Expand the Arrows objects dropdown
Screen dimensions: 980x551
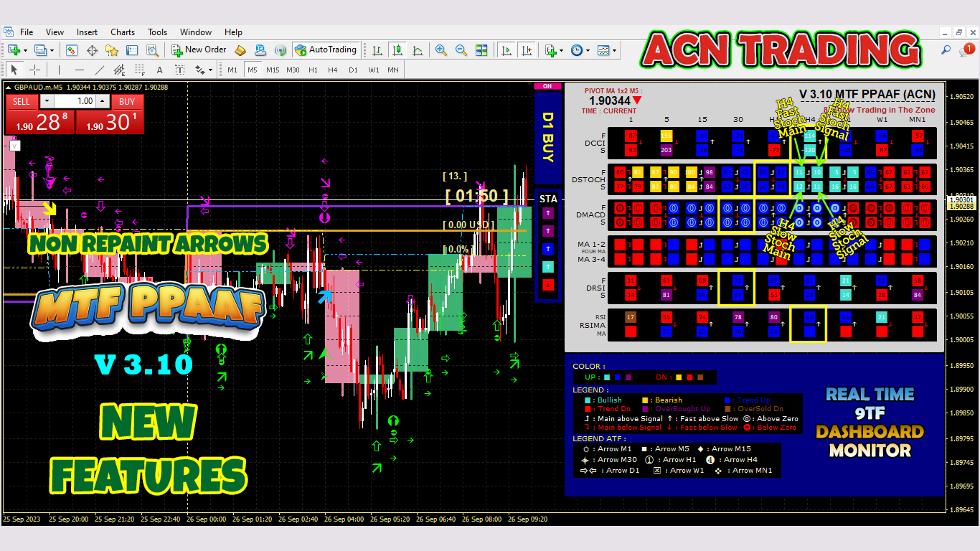(210, 70)
